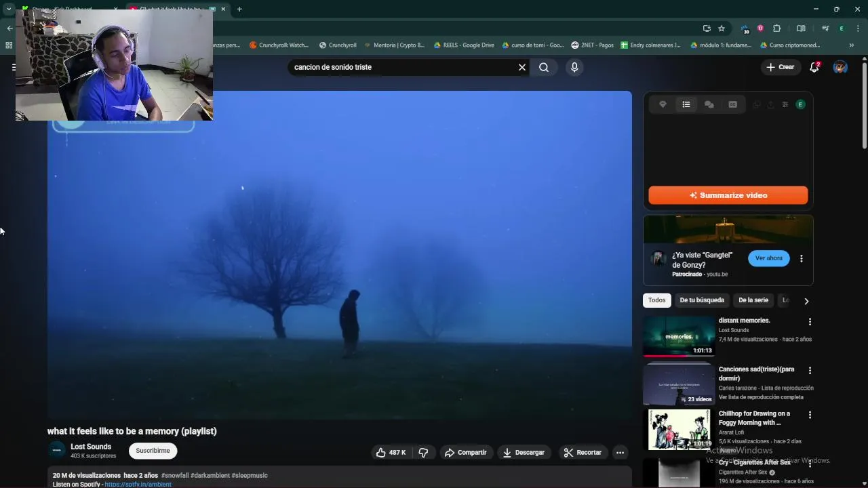Like the video (487 K)
The image size is (868, 488).
(x=390, y=452)
